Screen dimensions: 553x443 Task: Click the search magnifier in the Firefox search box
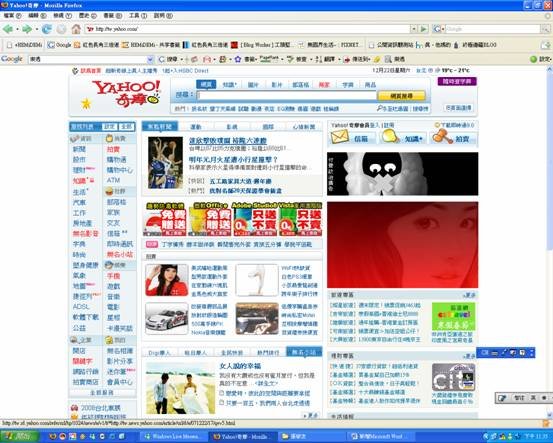point(545,29)
